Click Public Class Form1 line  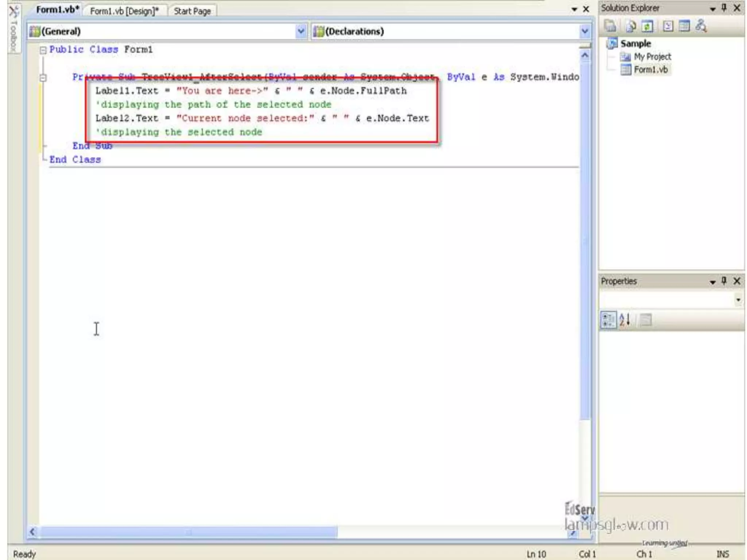[101, 50]
